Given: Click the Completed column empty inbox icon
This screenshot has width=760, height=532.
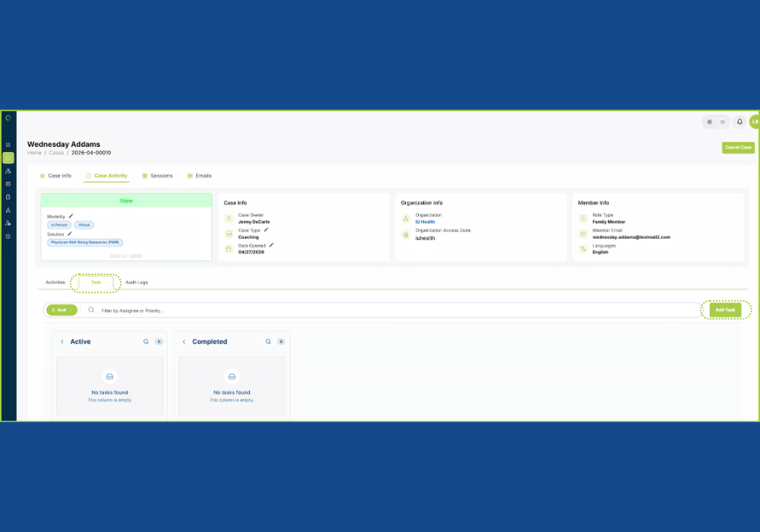Looking at the screenshot, I should click(232, 376).
